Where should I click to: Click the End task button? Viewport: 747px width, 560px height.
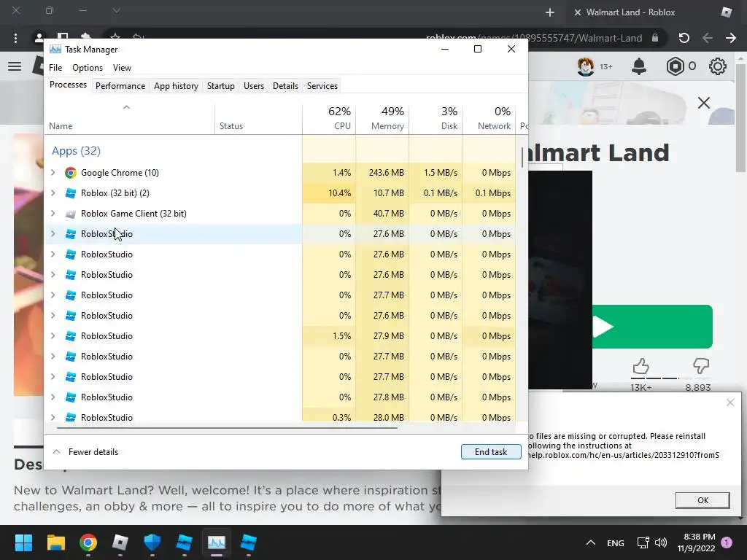tap(491, 451)
